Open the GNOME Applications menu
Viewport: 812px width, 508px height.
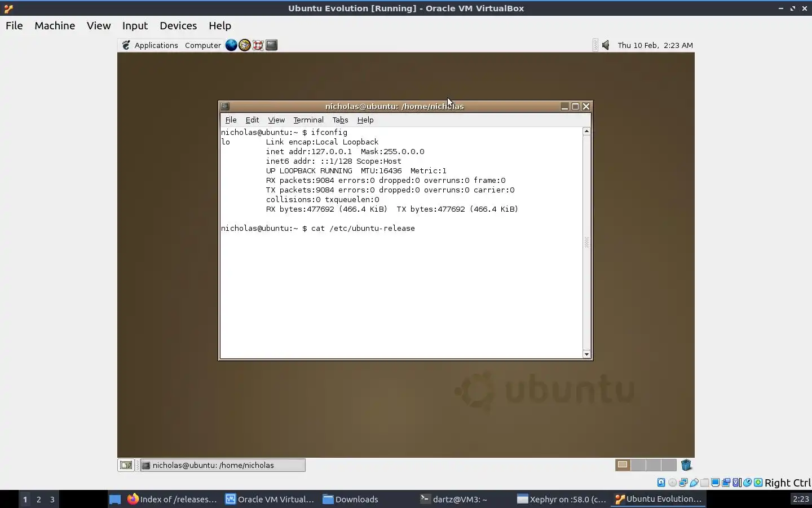[156, 45]
